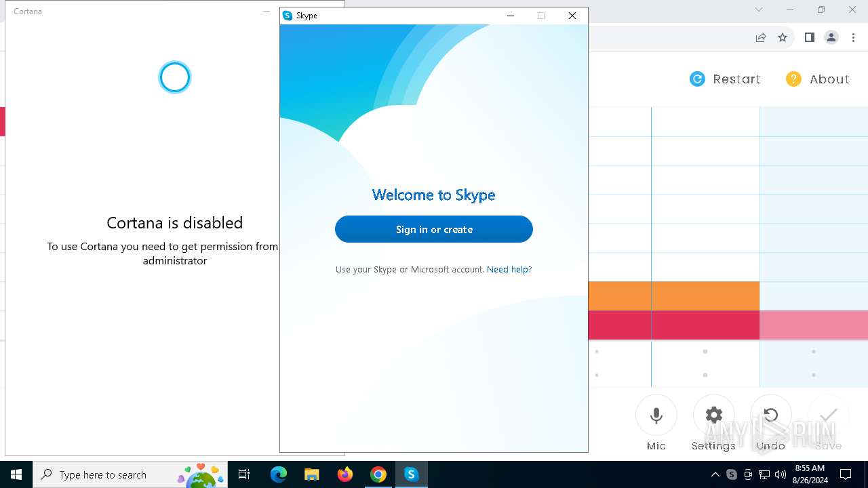Click the Undo icon on the web page
The height and width of the screenshot is (488, 868).
pyautogui.click(x=771, y=415)
